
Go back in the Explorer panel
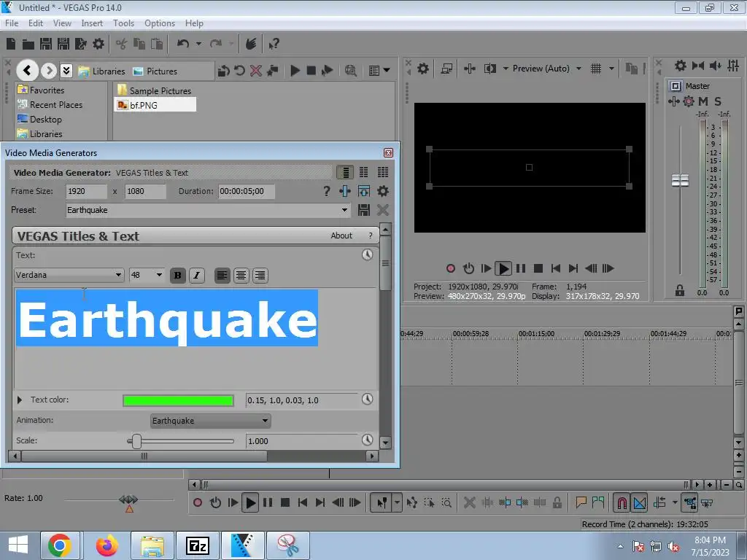27,71
